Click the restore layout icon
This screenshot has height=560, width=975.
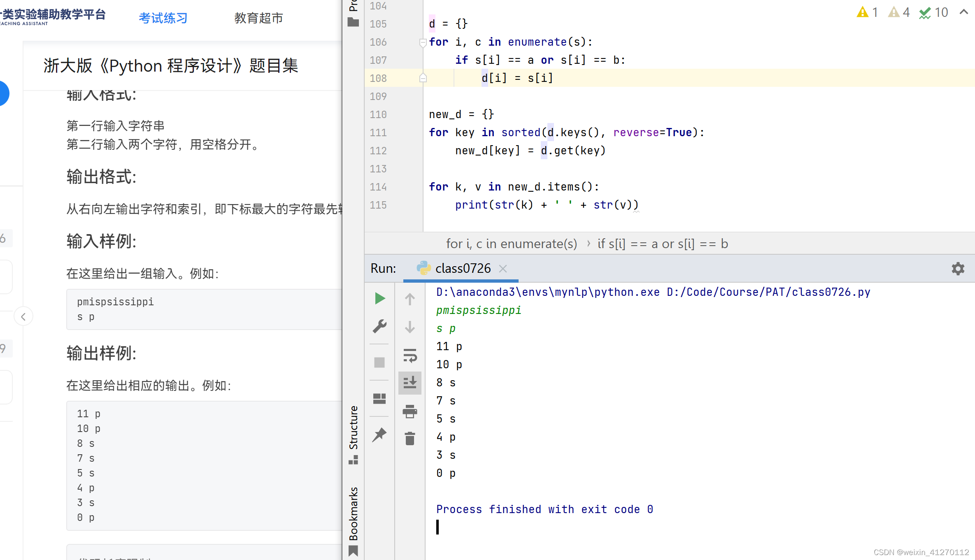tap(379, 398)
